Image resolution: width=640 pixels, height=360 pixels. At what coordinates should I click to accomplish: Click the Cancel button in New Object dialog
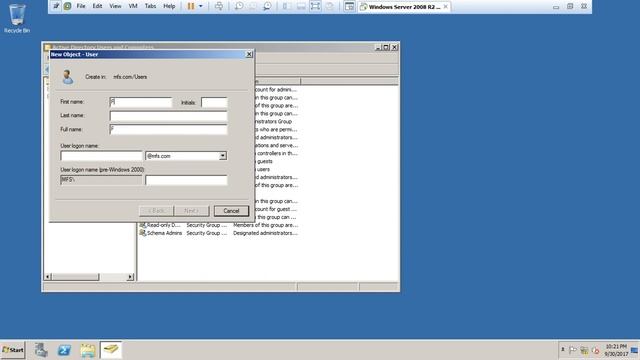coord(231,211)
